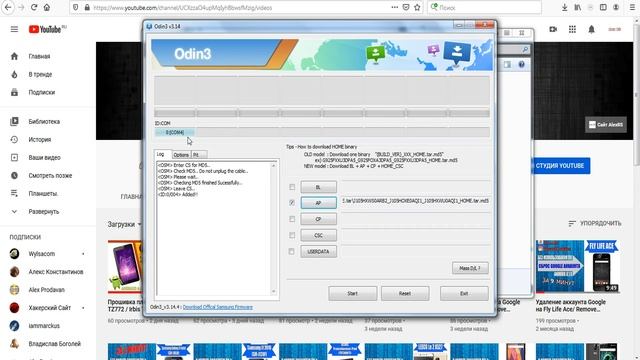Tick the BL checkbox in Odin3
Screen dimensions: 640x360
[292, 187]
